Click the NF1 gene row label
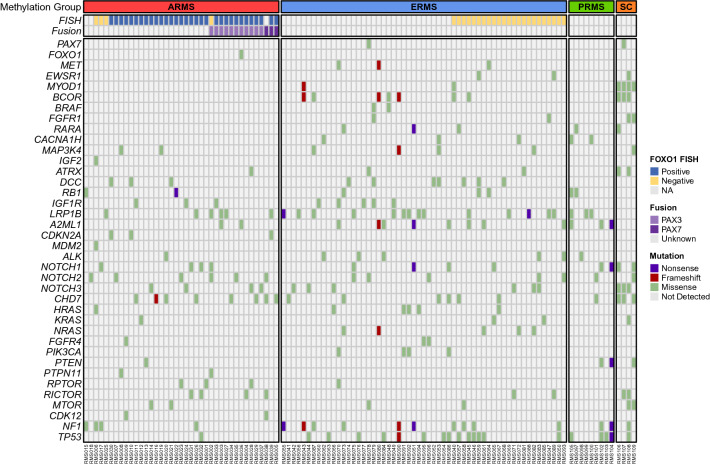 pyautogui.click(x=72, y=426)
